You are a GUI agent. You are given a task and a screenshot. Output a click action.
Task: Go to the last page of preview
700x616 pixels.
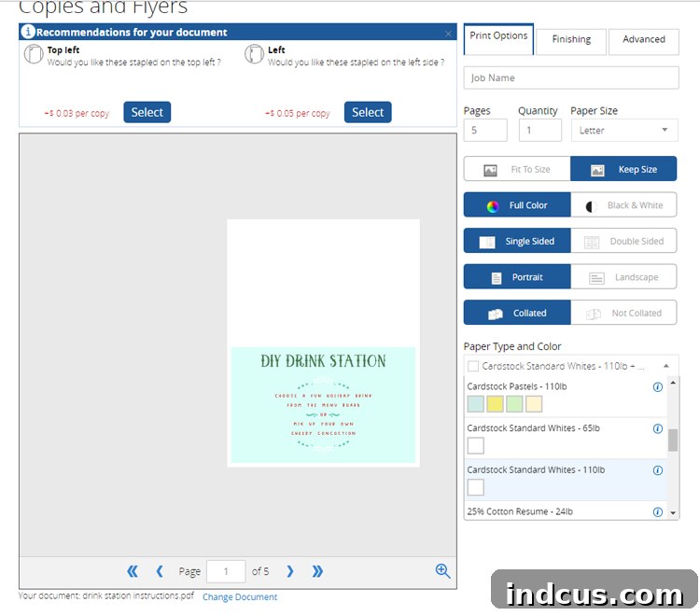pos(317,571)
